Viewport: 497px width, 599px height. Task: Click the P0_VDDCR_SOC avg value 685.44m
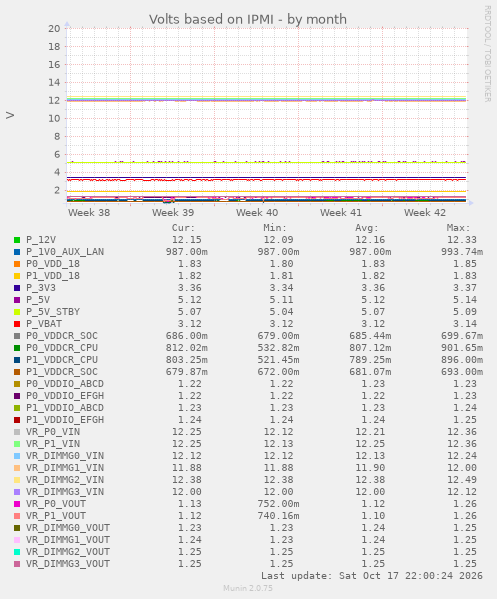pyautogui.click(x=370, y=336)
